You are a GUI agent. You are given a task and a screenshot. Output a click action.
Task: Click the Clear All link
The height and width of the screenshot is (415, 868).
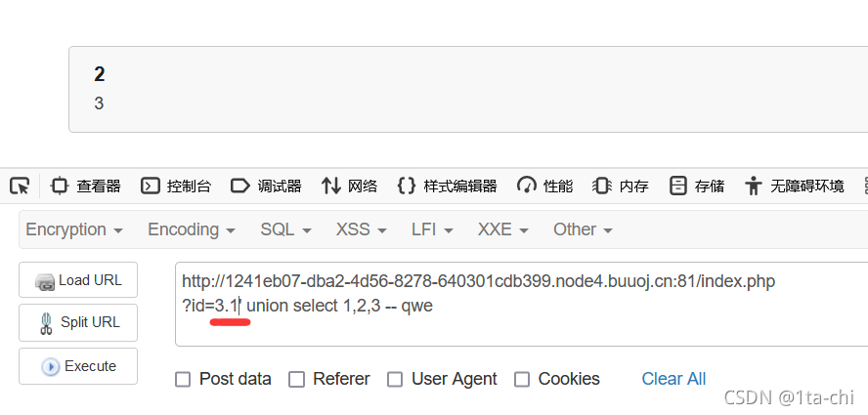673,379
